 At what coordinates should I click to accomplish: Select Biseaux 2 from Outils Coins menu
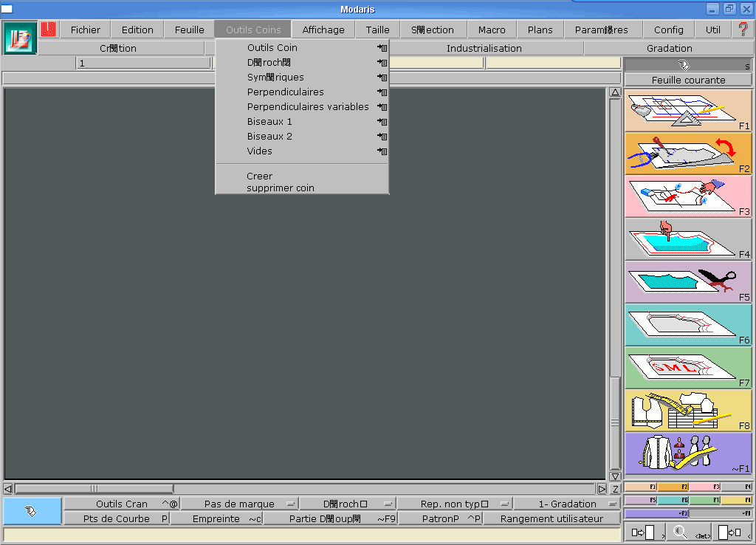pos(269,137)
